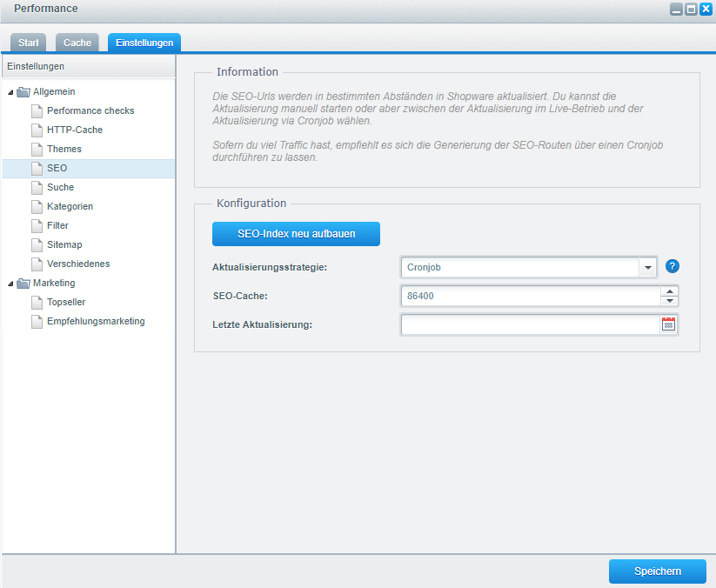This screenshot has width=716, height=588.
Task: Select Verschiedenes in the settings tree
Action: click(x=78, y=264)
